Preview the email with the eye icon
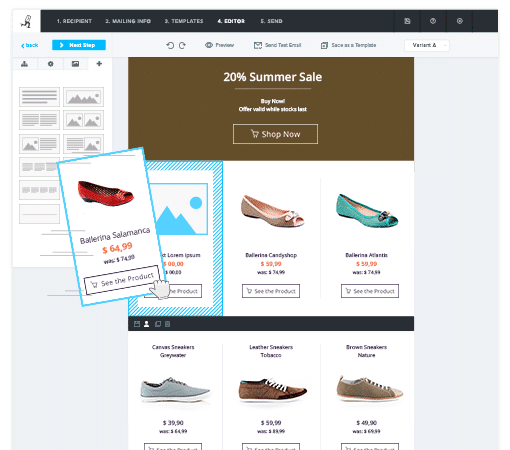 click(x=219, y=45)
